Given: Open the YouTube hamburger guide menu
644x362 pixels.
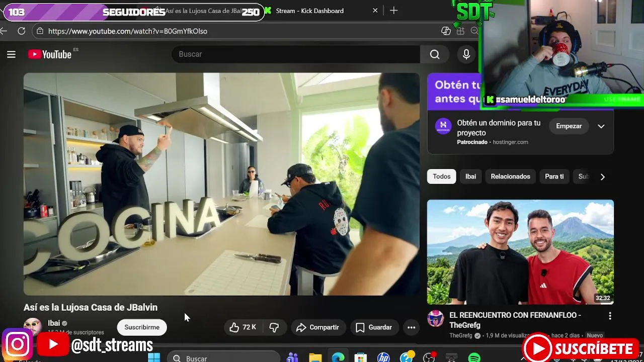Looking at the screenshot, I should point(11,54).
